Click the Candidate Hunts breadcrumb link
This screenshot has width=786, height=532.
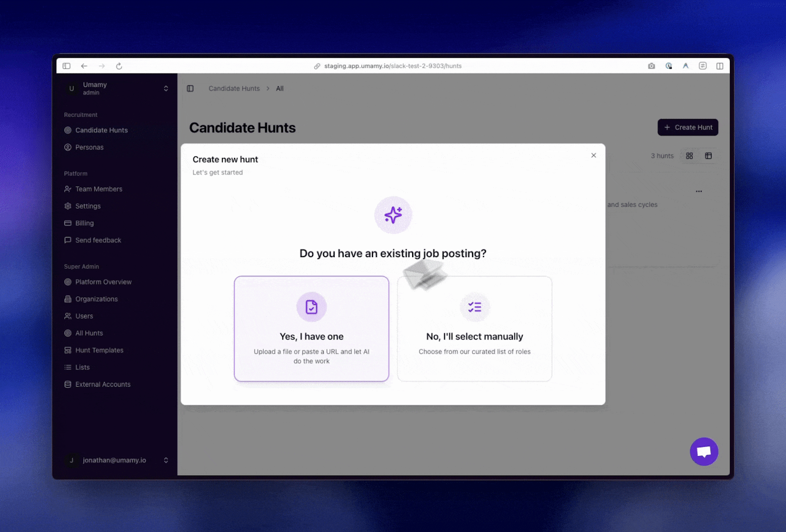234,88
